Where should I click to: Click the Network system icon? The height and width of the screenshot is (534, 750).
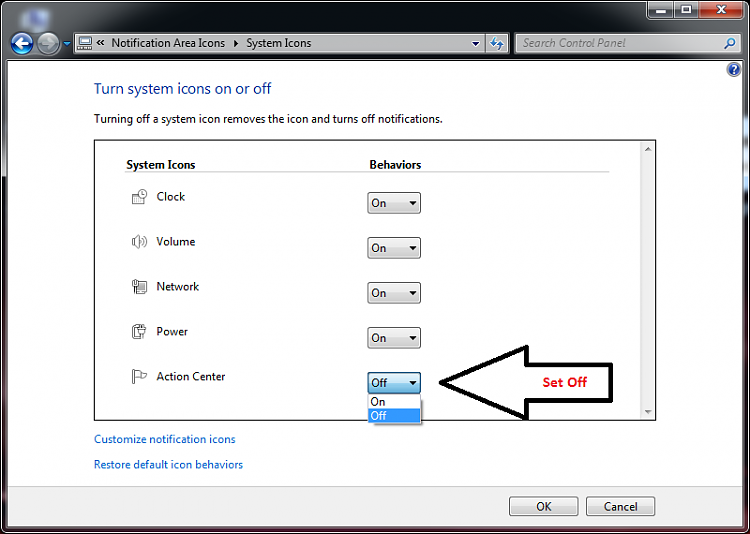tap(139, 287)
